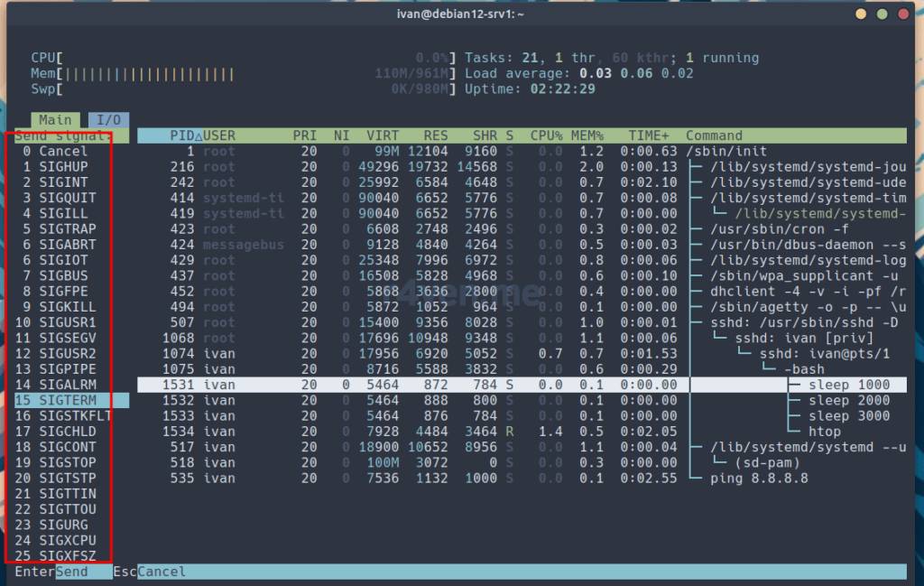Open the Main tab
Screen dimensions: 924x586
55,120
